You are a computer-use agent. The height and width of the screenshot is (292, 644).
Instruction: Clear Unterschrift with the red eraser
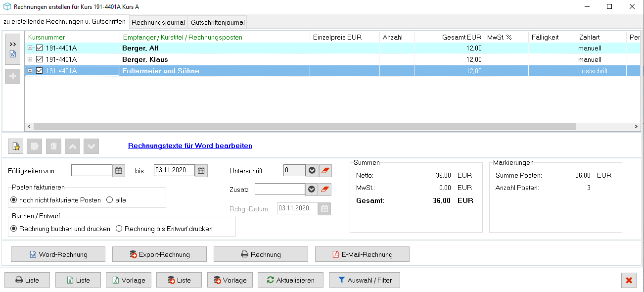click(x=325, y=171)
